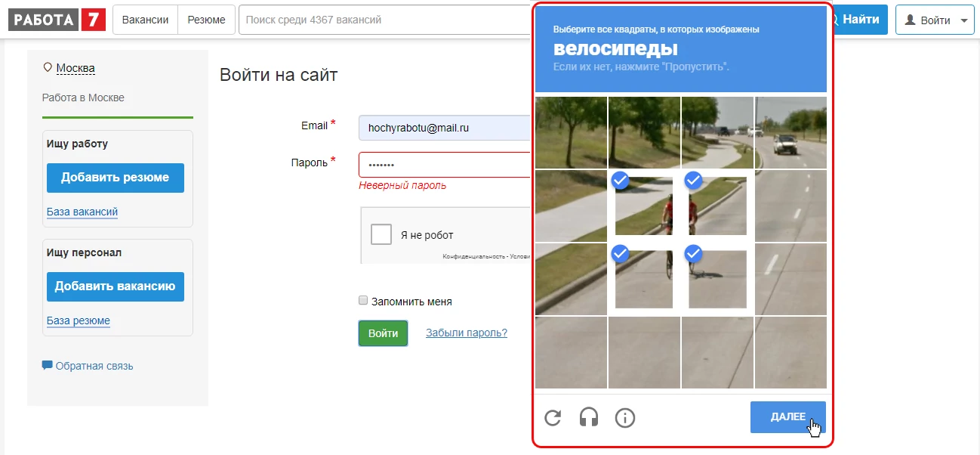Follow the База вакансий link
Screen dimensions: 980x455
point(82,212)
